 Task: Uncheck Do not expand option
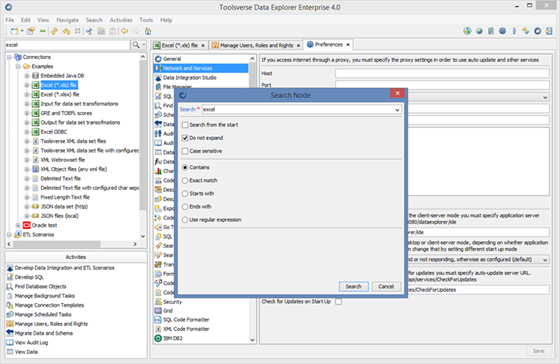185,138
